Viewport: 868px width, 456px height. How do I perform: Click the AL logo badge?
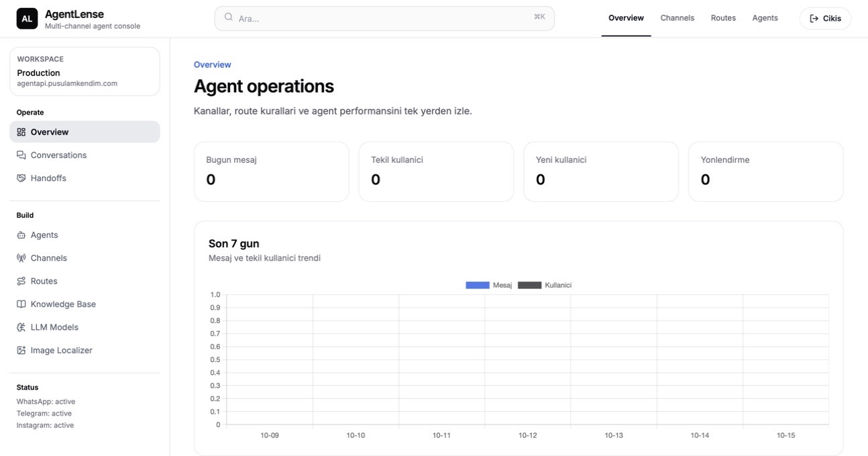[x=27, y=19]
